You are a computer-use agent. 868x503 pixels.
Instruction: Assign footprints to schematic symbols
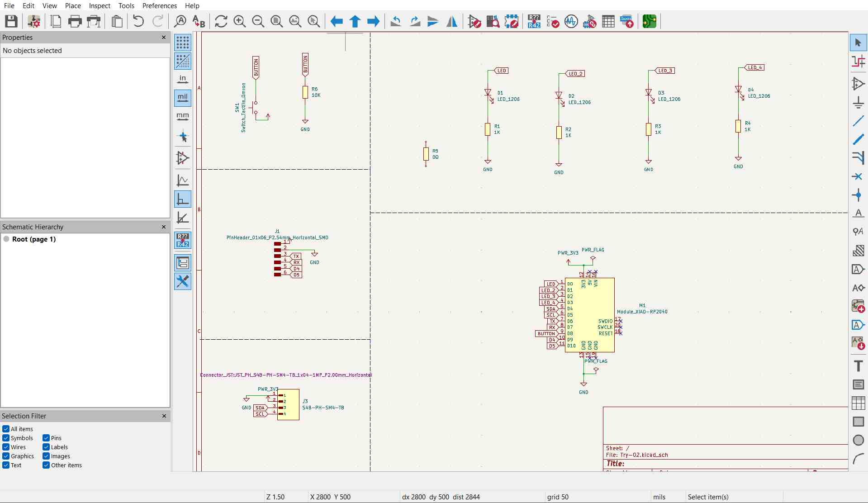pos(512,21)
